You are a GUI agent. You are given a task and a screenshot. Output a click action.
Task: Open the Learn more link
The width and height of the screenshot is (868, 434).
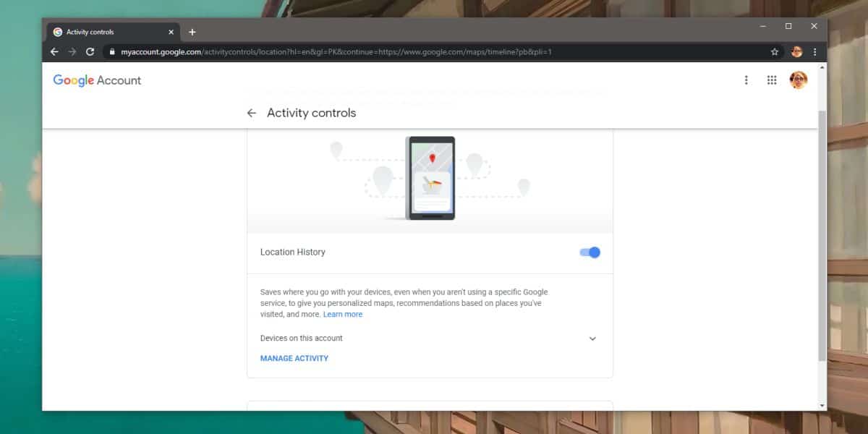(x=343, y=315)
